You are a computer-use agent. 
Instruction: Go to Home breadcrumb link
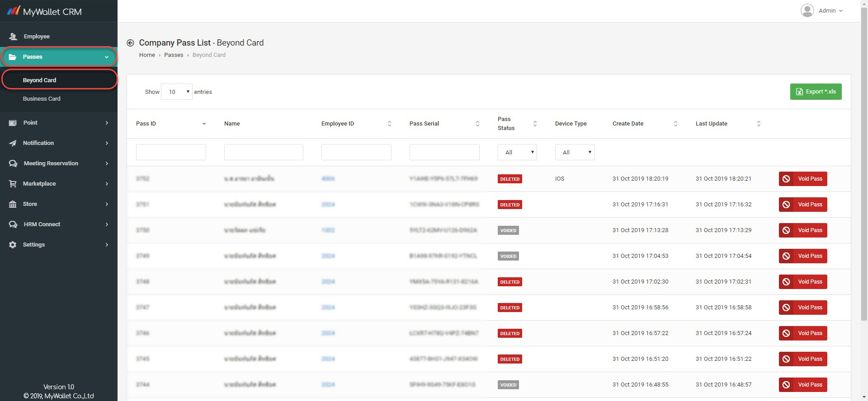coord(147,55)
